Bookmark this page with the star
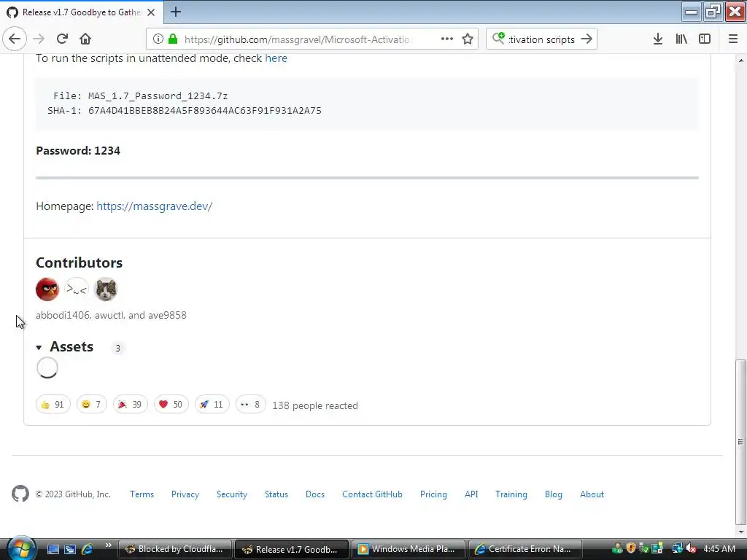 click(468, 39)
